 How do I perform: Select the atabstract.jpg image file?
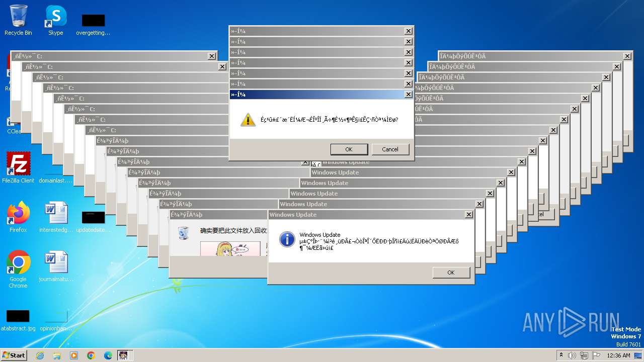coord(18,320)
